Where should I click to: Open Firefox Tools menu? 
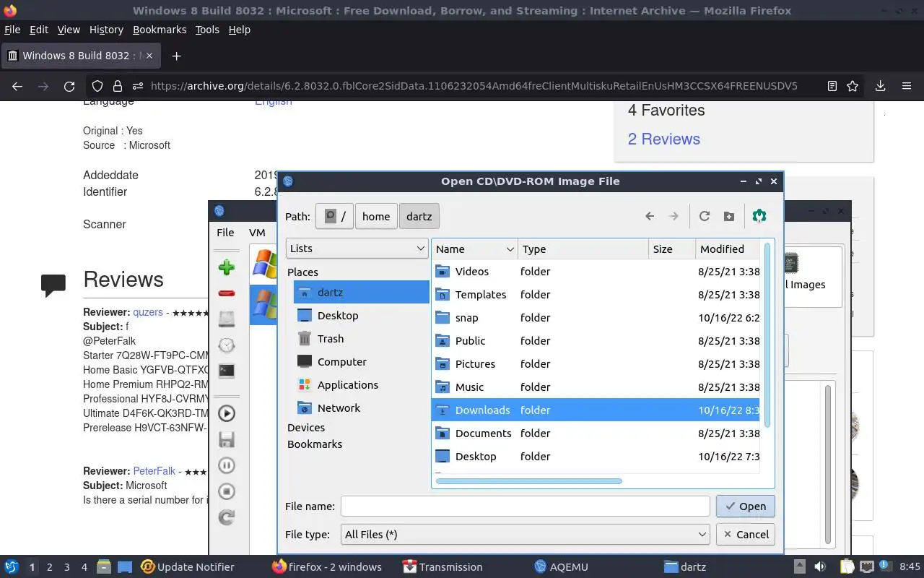click(x=207, y=30)
